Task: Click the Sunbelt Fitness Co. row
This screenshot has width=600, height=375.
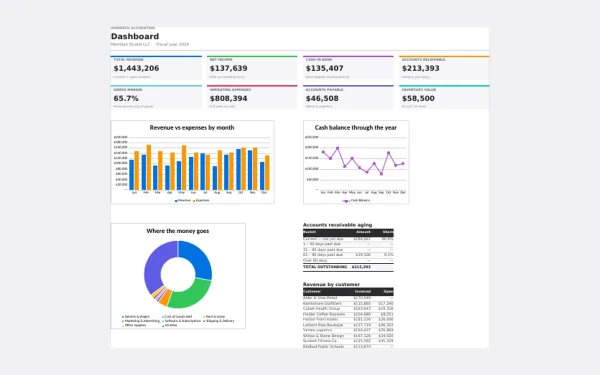Action: pyautogui.click(x=348, y=341)
